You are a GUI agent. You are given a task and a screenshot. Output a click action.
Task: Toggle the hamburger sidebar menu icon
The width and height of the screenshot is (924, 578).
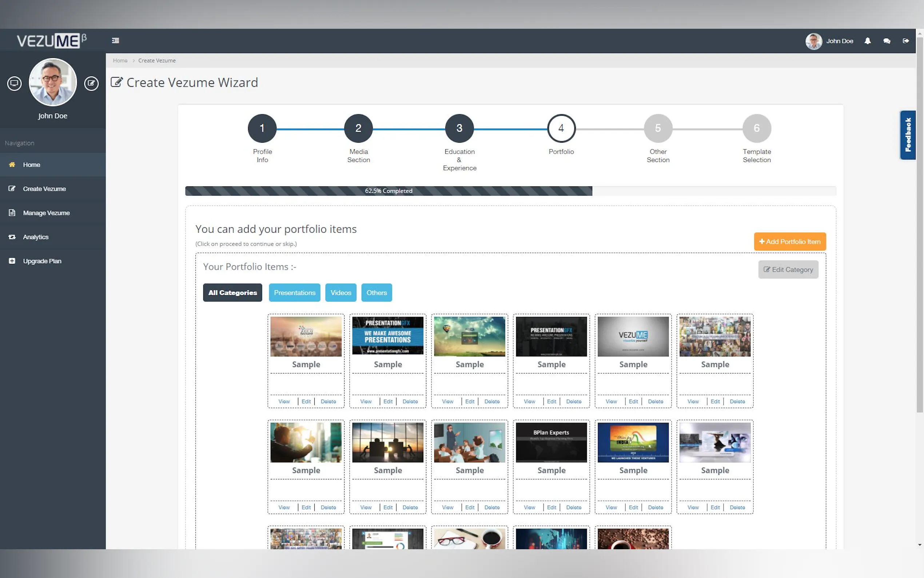tap(115, 40)
